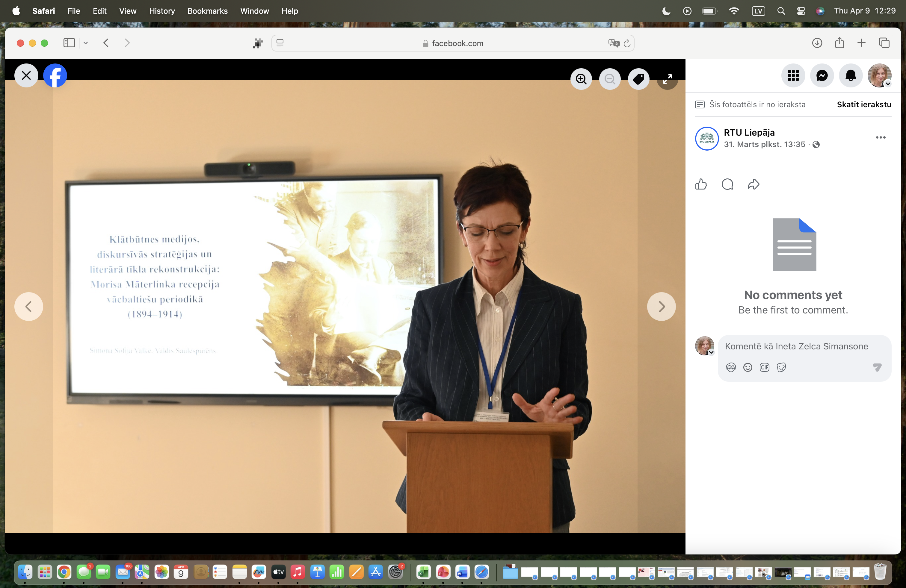Open the History menu
906x588 pixels.
coord(162,11)
